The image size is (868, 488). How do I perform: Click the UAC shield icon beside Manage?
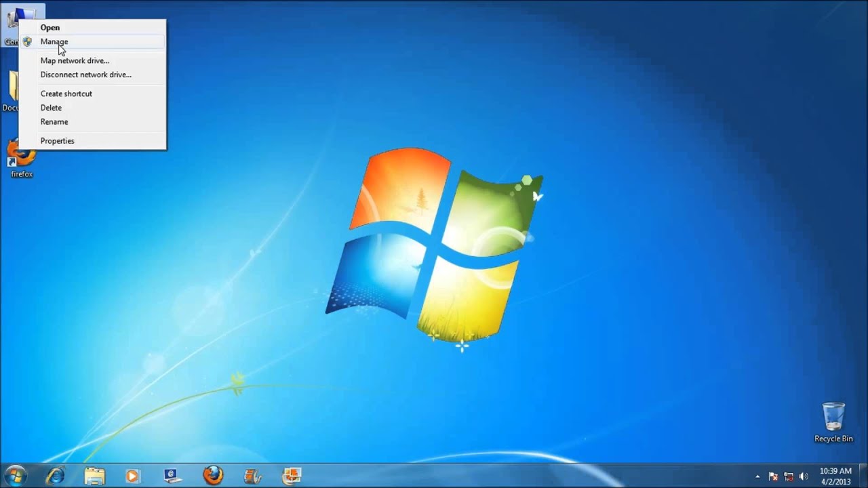(27, 41)
